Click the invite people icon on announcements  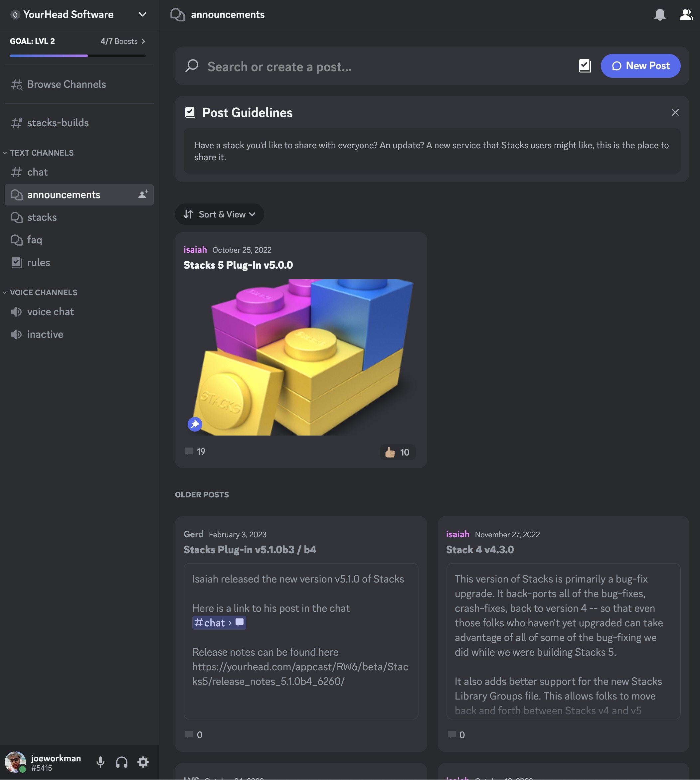(x=143, y=195)
